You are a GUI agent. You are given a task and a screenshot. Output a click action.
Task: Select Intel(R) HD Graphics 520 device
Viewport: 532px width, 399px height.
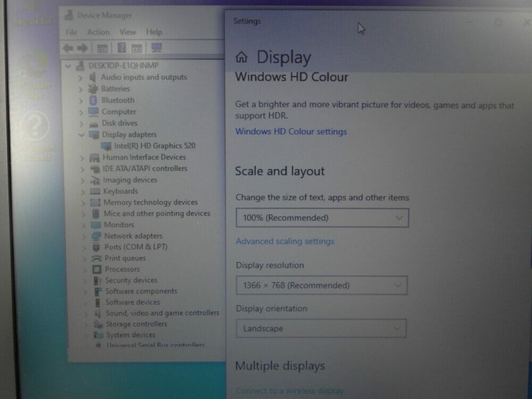coord(155,146)
